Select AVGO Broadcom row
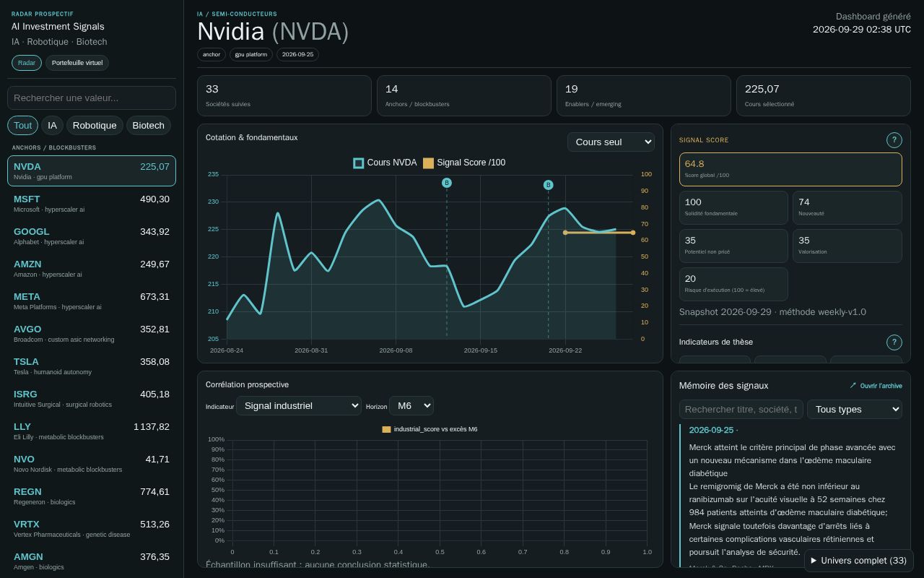Screen dimensions: 924x578 (x=92, y=334)
